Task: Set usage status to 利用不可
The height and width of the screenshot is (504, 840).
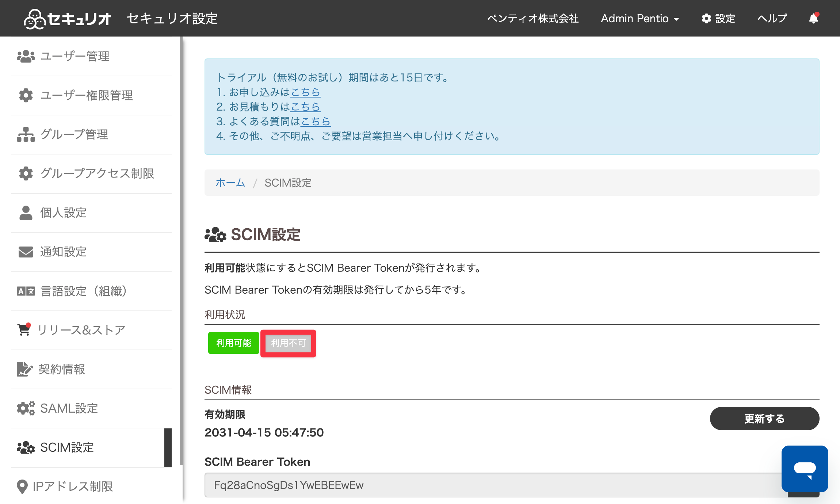Action: 288,343
